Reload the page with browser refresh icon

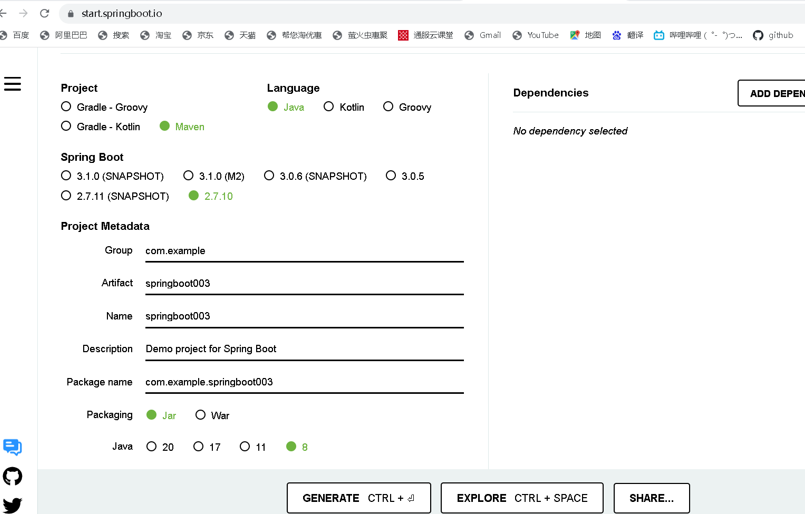tap(44, 13)
